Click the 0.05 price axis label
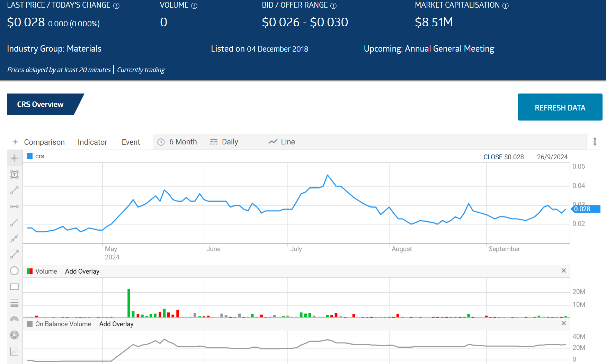The height and width of the screenshot is (364, 606). pyautogui.click(x=579, y=166)
